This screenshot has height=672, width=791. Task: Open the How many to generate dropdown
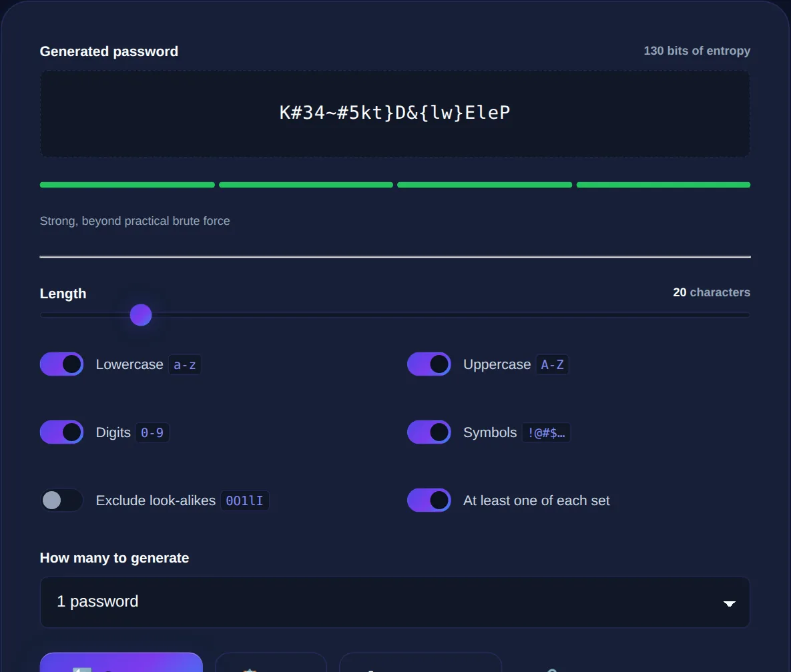(395, 603)
